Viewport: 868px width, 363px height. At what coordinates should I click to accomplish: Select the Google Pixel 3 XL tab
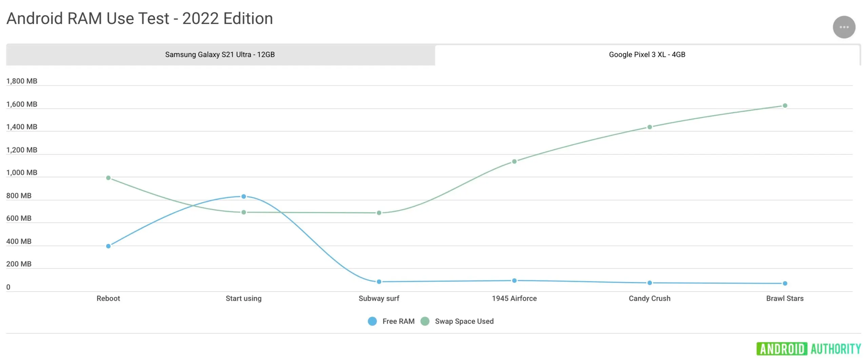pos(647,55)
